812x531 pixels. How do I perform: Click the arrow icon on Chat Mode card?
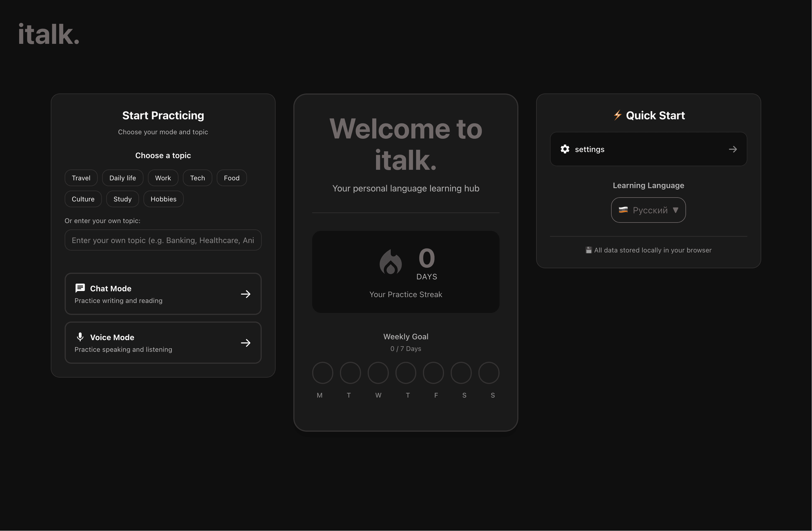246,294
